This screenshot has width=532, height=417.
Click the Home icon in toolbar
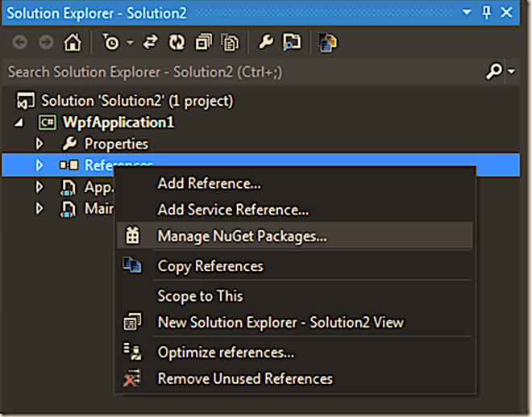click(73, 41)
